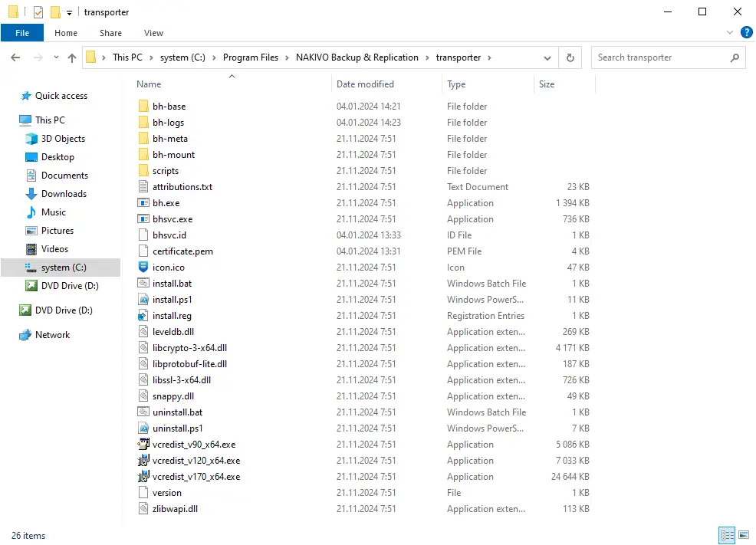The height and width of the screenshot is (545, 756).
Task: Expand the ribbon chevron
Action: 729,32
